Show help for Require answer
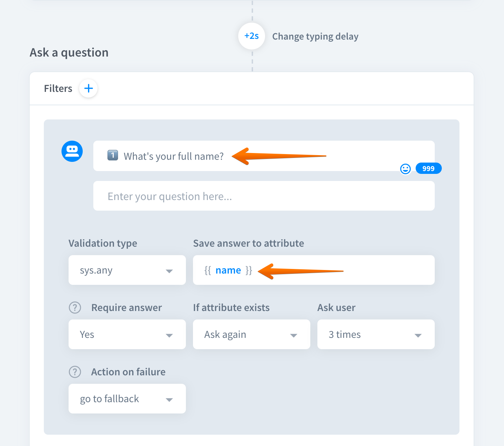 (x=75, y=307)
